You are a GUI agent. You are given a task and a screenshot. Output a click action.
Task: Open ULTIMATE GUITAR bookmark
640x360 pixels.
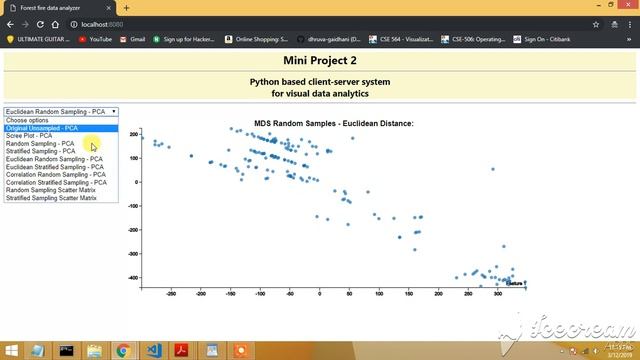(x=39, y=39)
